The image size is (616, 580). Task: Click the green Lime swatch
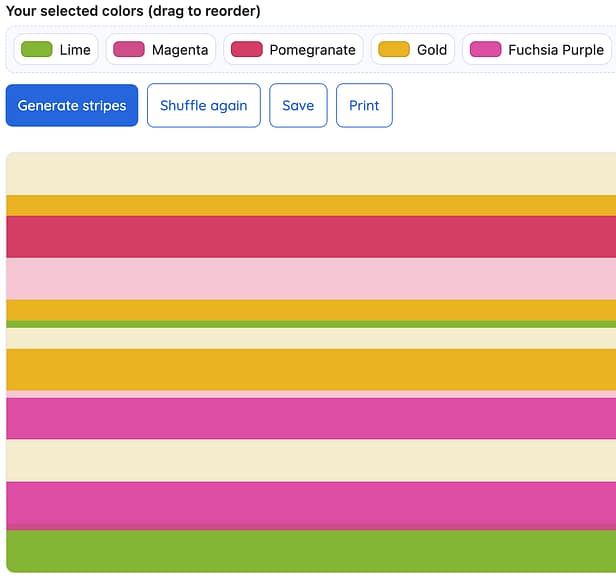[x=37, y=50]
